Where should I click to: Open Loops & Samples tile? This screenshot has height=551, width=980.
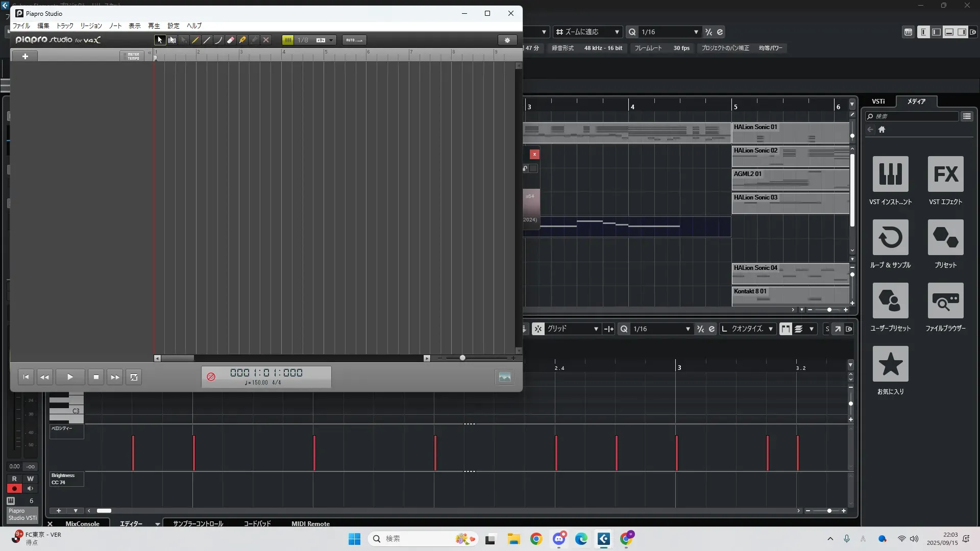[890, 238]
